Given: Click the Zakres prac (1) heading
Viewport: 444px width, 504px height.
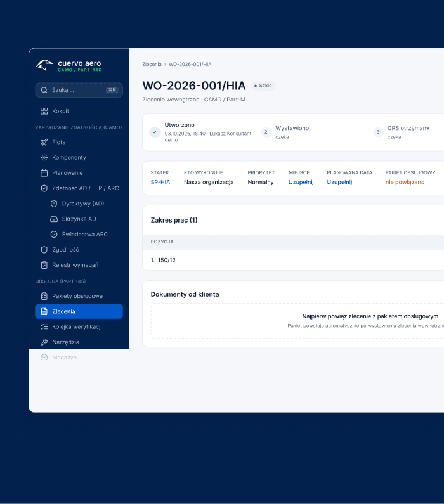Looking at the screenshot, I should pyautogui.click(x=174, y=220).
